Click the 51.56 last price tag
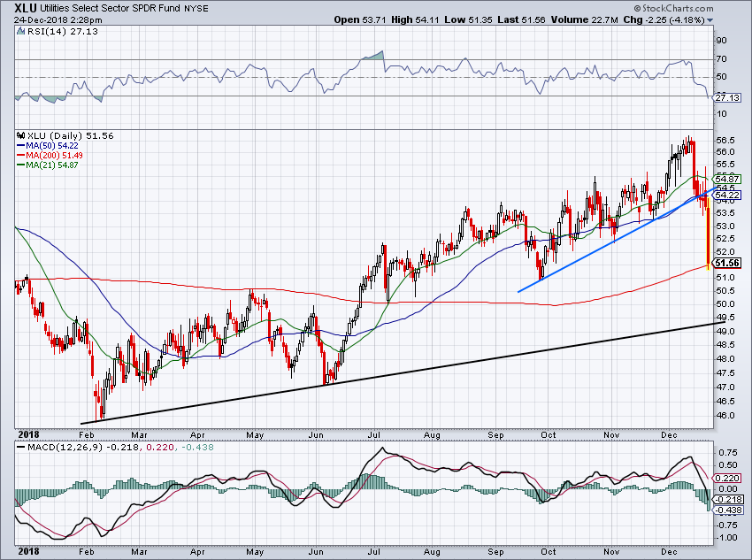 tap(727, 263)
